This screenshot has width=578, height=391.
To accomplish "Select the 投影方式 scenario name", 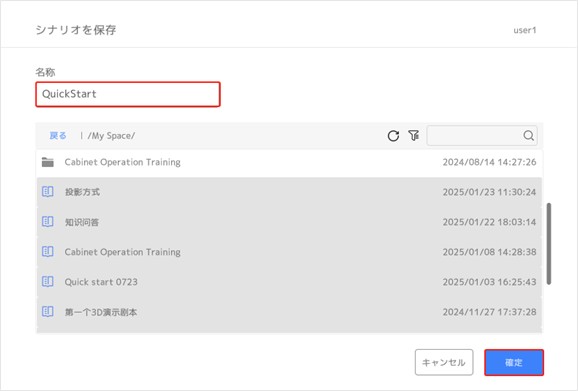I will coord(82,192).
